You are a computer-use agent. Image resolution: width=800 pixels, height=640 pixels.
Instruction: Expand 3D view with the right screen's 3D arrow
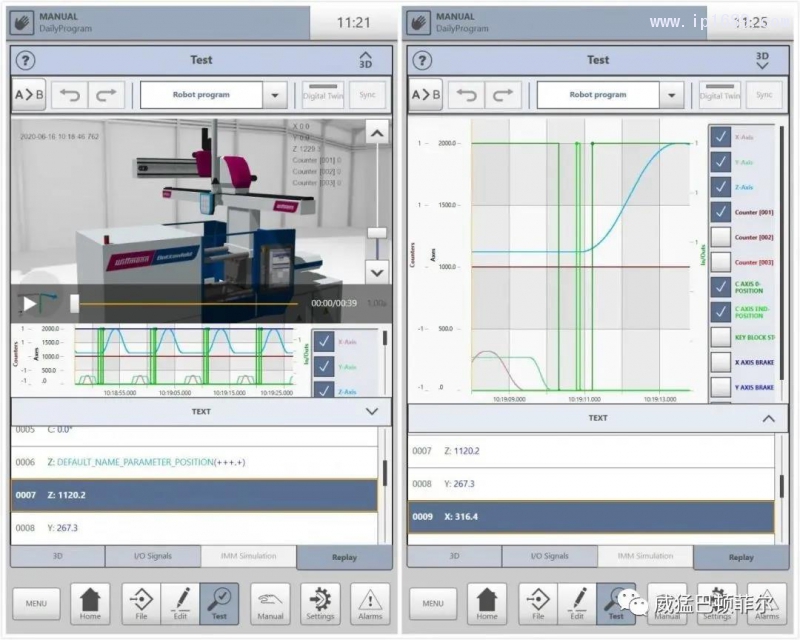click(762, 60)
